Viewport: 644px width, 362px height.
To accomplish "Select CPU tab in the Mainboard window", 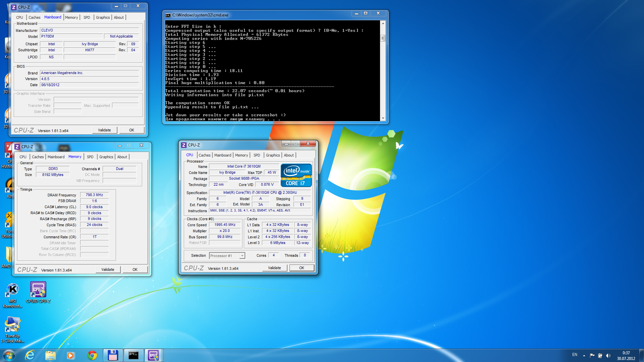I will pyautogui.click(x=19, y=17).
